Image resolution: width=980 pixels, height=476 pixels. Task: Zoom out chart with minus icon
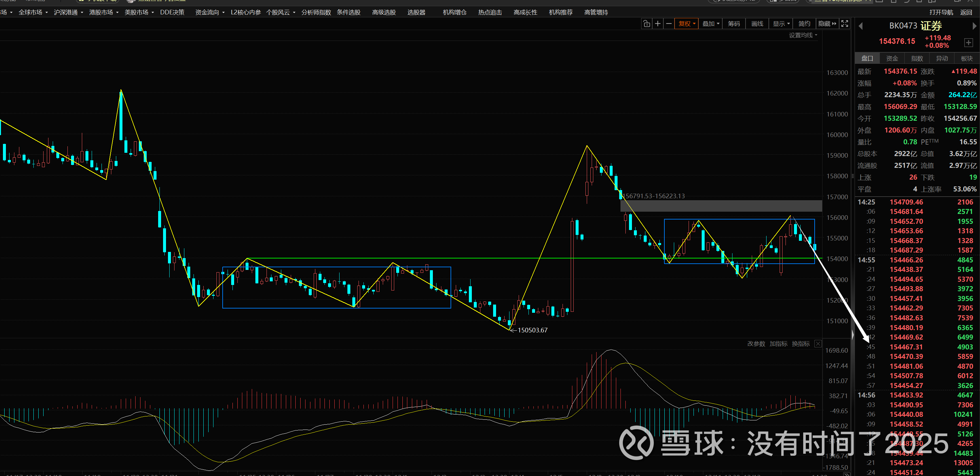[x=669, y=24]
